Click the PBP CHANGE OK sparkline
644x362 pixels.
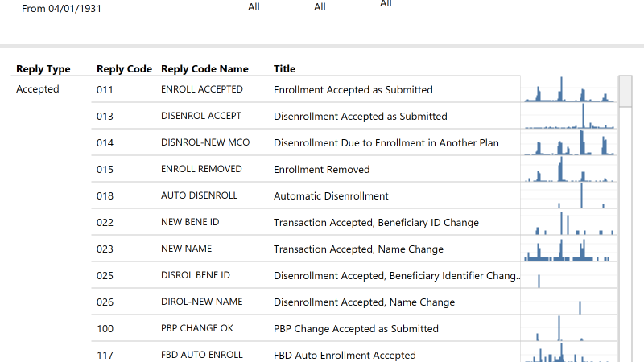click(568, 329)
